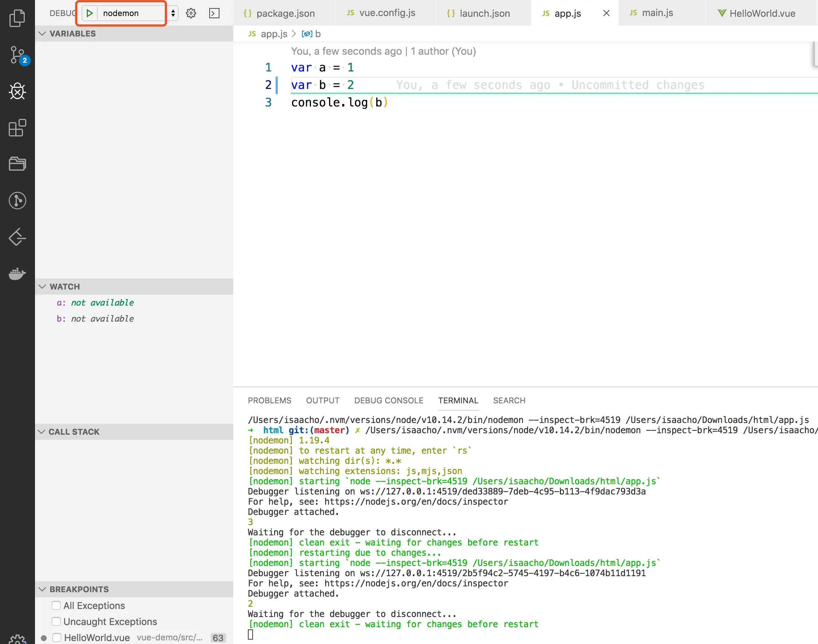Viewport: 818px width, 644px height.
Task: Open launch.json via debug gear icon
Action: click(191, 13)
